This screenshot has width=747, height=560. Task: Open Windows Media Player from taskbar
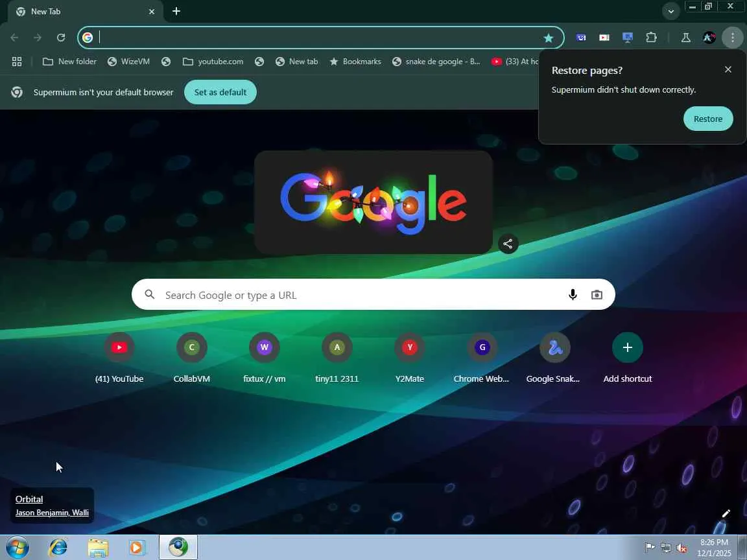coord(137,547)
